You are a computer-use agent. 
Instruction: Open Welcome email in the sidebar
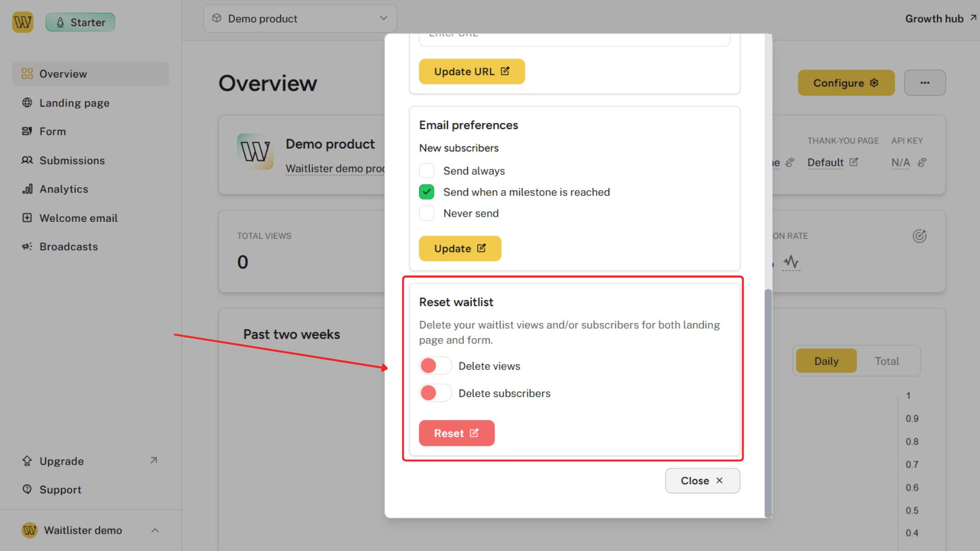click(x=90, y=218)
